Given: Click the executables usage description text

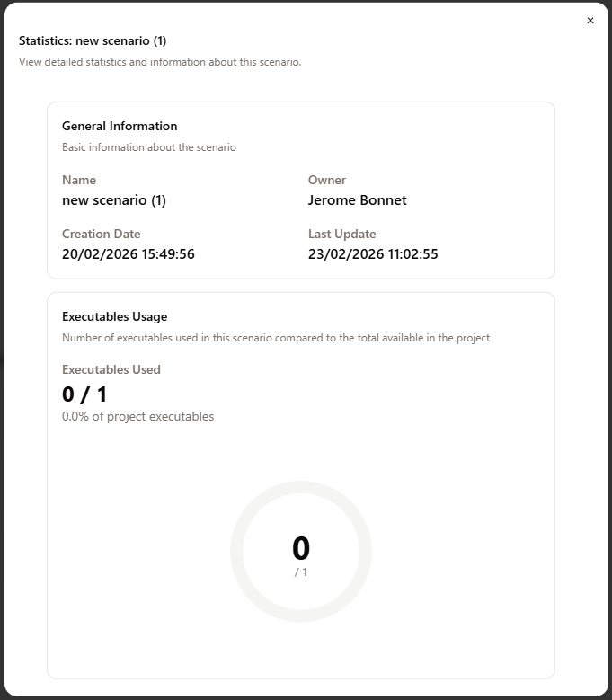Looking at the screenshot, I should pos(276,338).
